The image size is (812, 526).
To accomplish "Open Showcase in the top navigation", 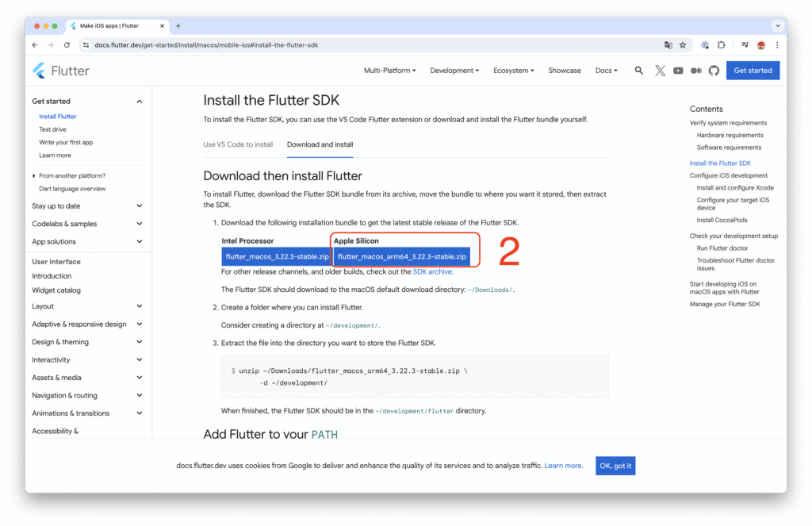I will [565, 71].
